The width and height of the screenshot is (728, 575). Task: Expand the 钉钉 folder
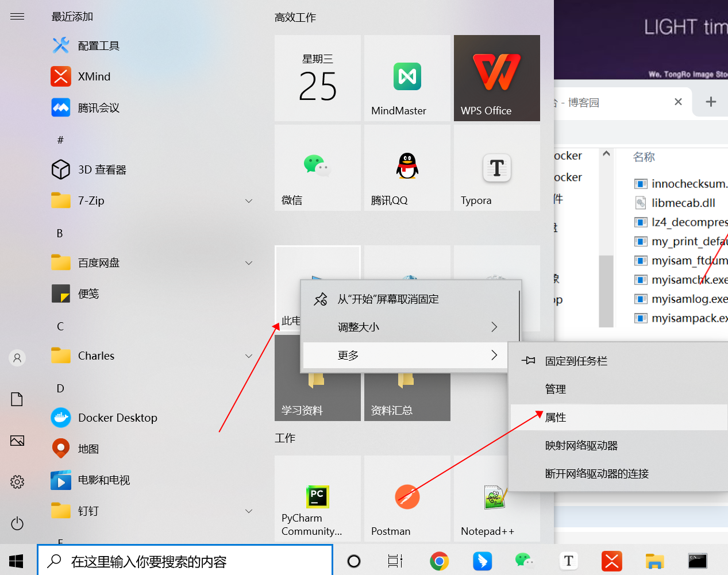click(x=249, y=511)
